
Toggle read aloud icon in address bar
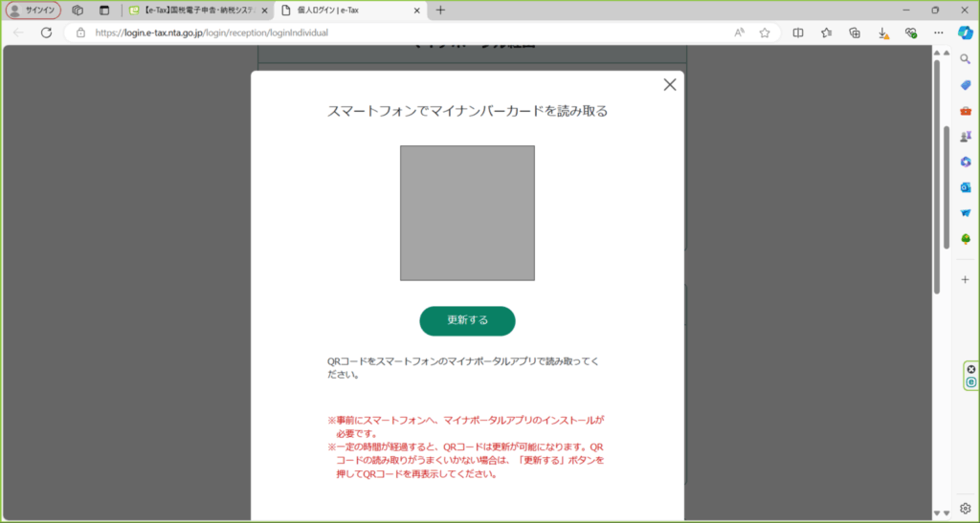740,33
